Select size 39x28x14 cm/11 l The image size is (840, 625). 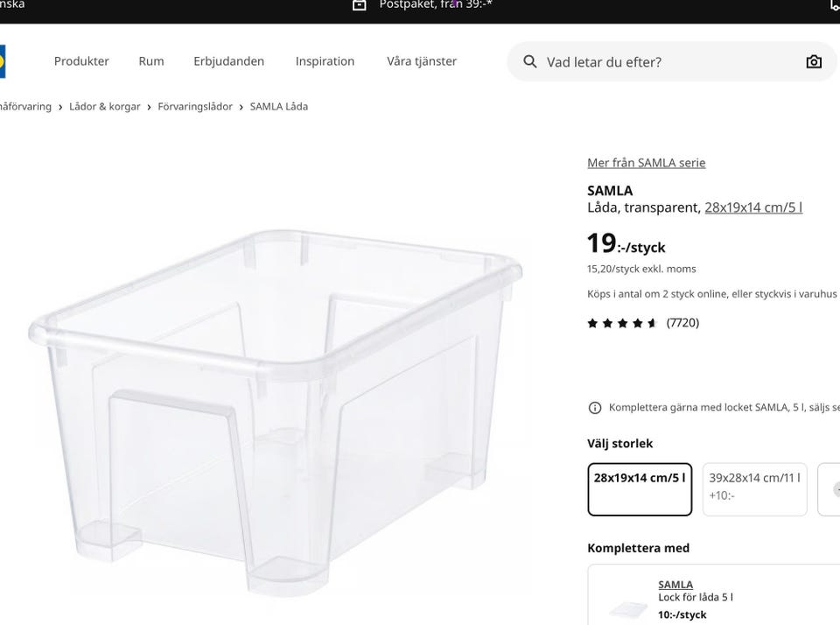[754, 489]
